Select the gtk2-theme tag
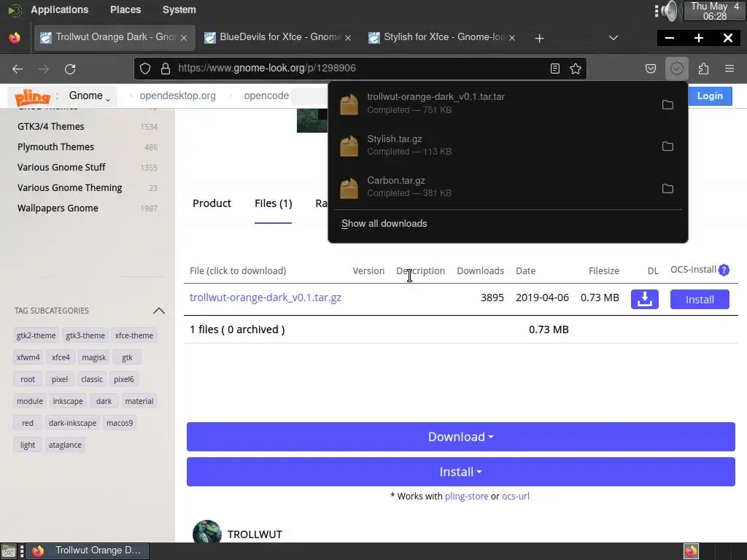Image resolution: width=747 pixels, height=560 pixels. 36,335
